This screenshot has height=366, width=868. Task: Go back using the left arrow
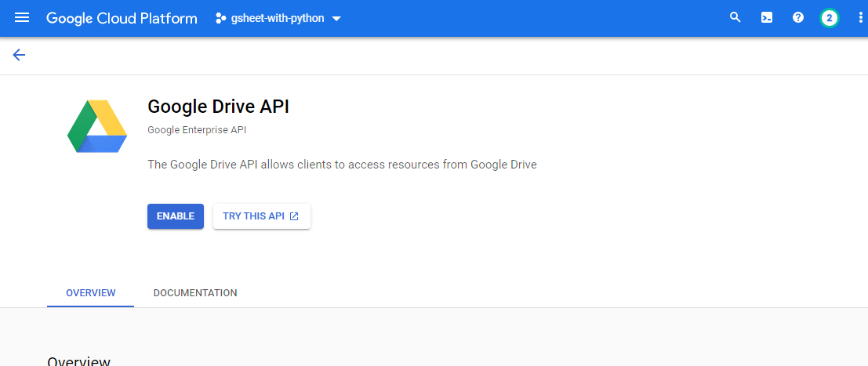pos(19,54)
